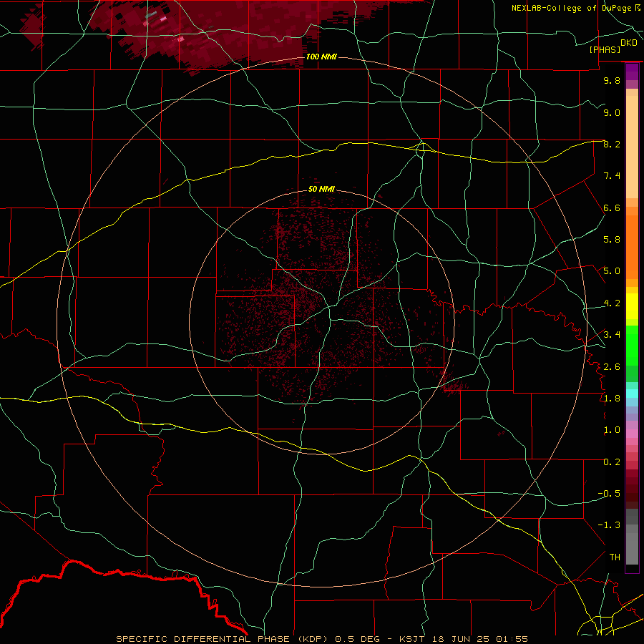Click the 8.2 color scale value
This screenshot has height=644, width=644.
(x=612, y=144)
